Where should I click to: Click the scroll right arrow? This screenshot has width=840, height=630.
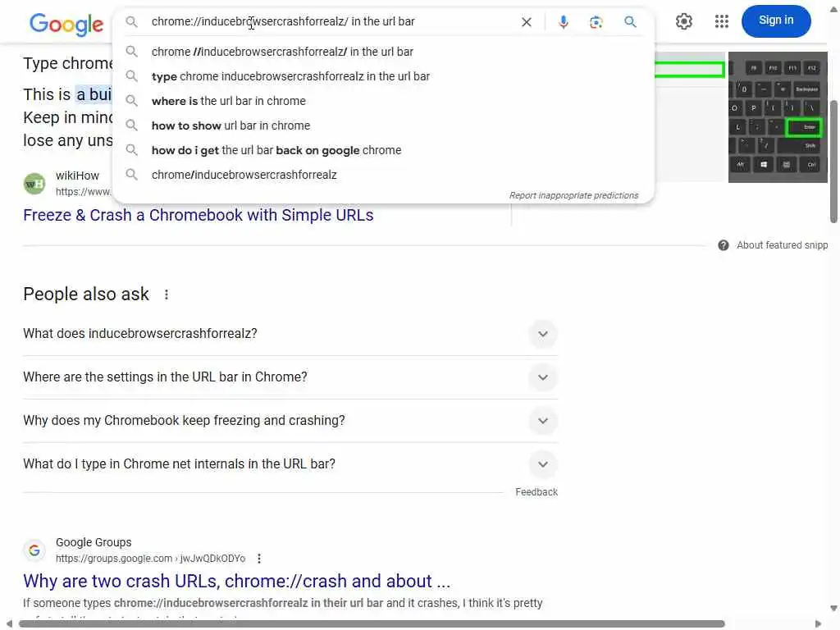[818, 624]
